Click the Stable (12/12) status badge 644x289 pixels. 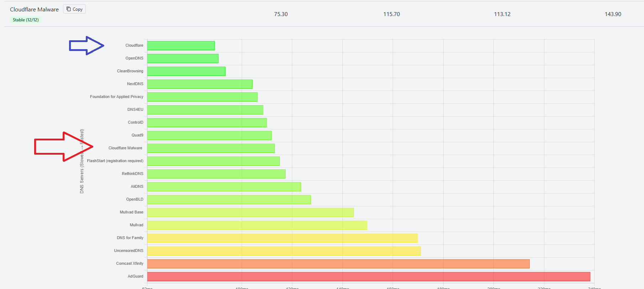click(x=26, y=20)
